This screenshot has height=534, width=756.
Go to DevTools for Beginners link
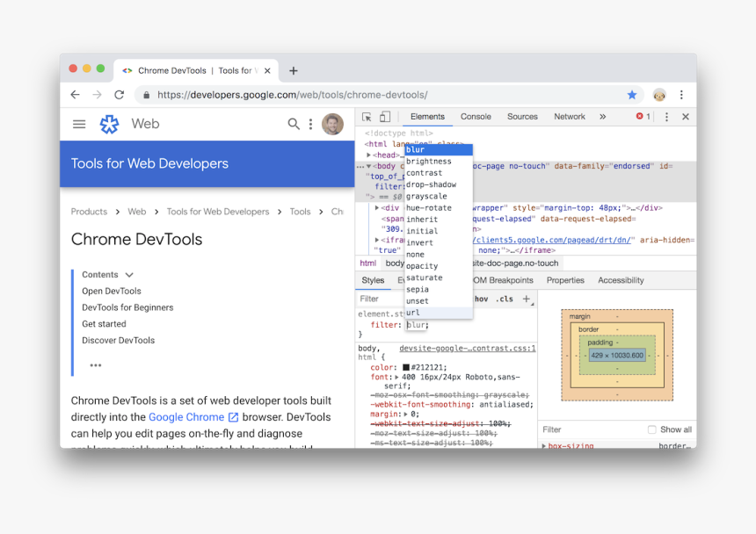click(x=127, y=307)
